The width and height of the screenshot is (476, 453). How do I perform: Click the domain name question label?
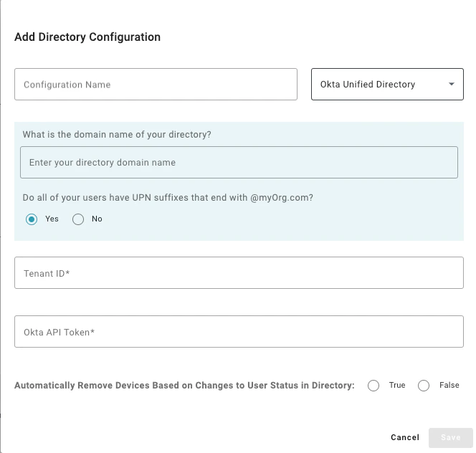pos(117,135)
